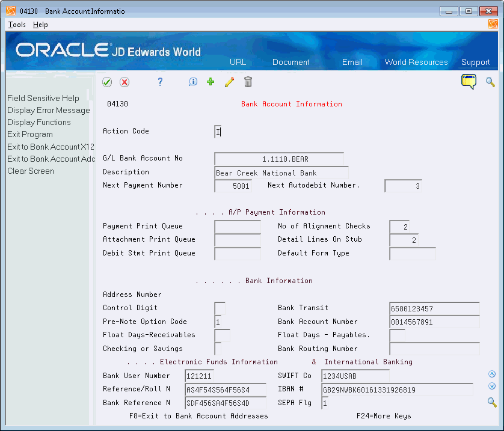Open the Email banner link
504x431 pixels.
click(x=352, y=62)
